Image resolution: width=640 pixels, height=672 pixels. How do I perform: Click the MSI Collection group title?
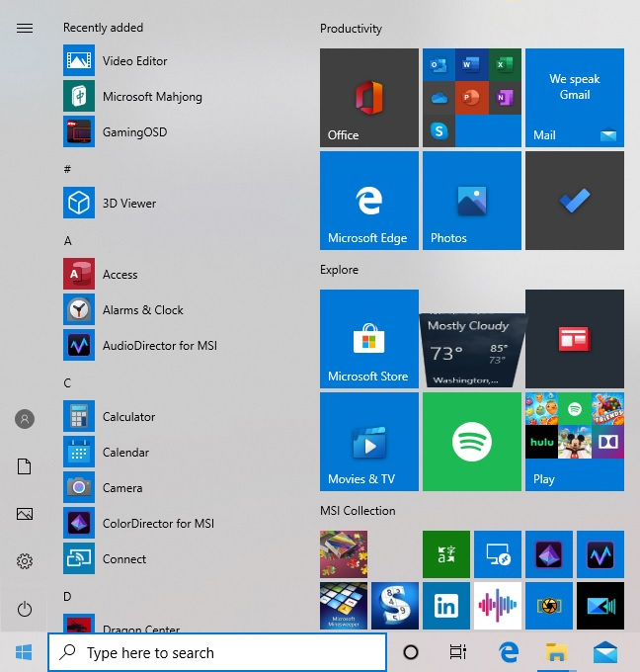coord(358,511)
